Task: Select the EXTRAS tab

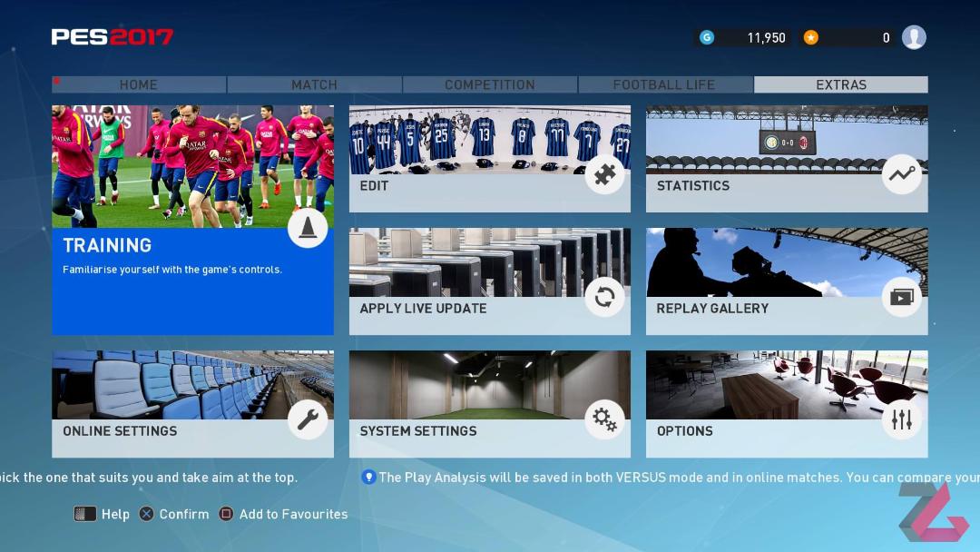Action: (x=840, y=84)
